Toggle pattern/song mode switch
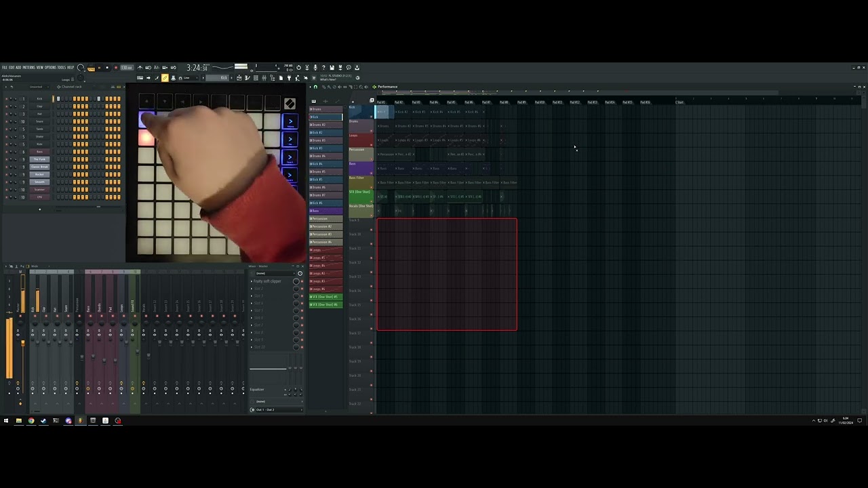 [91, 67]
